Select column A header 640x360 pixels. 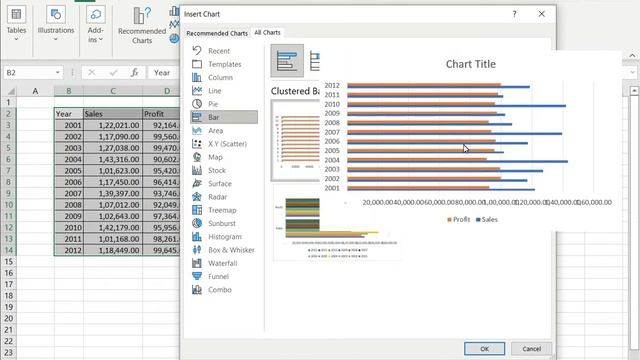(x=36, y=91)
